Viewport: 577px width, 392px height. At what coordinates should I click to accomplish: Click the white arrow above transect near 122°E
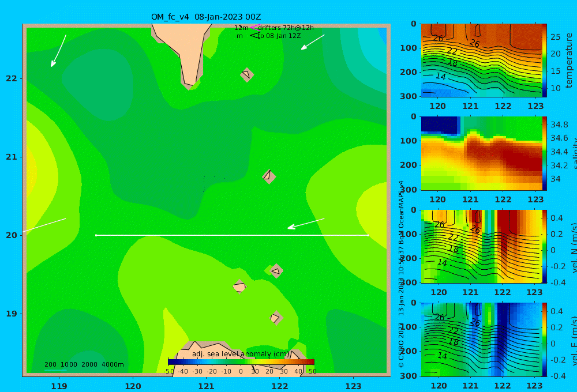306,224
